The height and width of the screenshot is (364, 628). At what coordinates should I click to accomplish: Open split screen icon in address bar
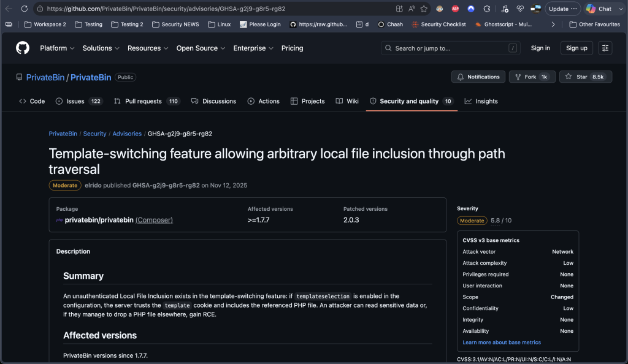[x=399, y=9]
